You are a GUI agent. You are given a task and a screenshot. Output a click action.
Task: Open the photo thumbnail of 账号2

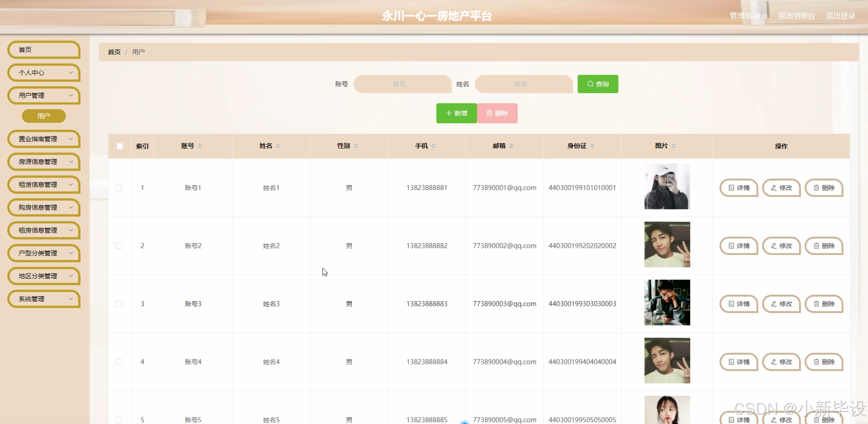(x=667, y=245)
